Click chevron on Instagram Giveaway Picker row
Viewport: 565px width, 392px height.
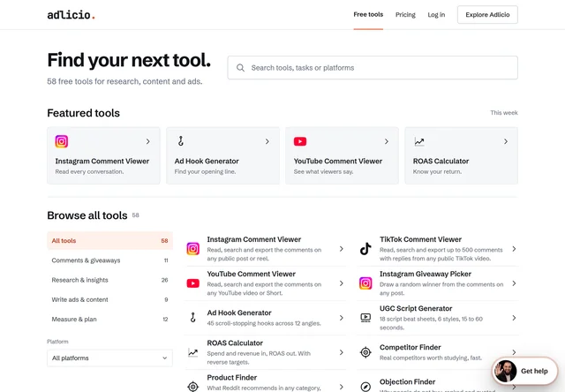[514, 283]
